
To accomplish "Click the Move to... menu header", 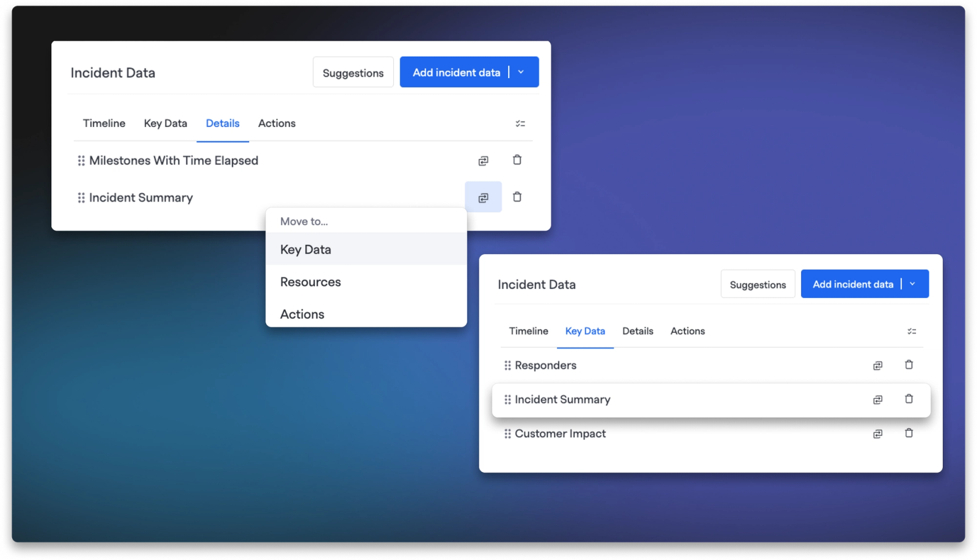I will (x=304, y=221).
